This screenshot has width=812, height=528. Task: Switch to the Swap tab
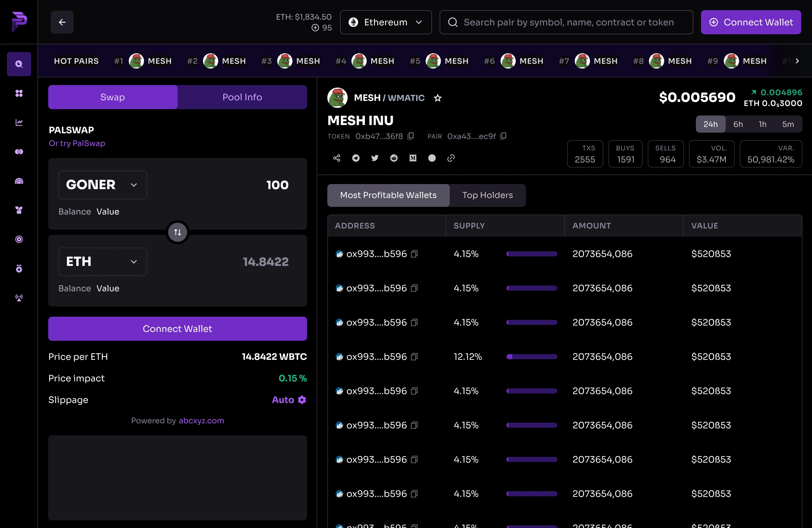(113, 97)
